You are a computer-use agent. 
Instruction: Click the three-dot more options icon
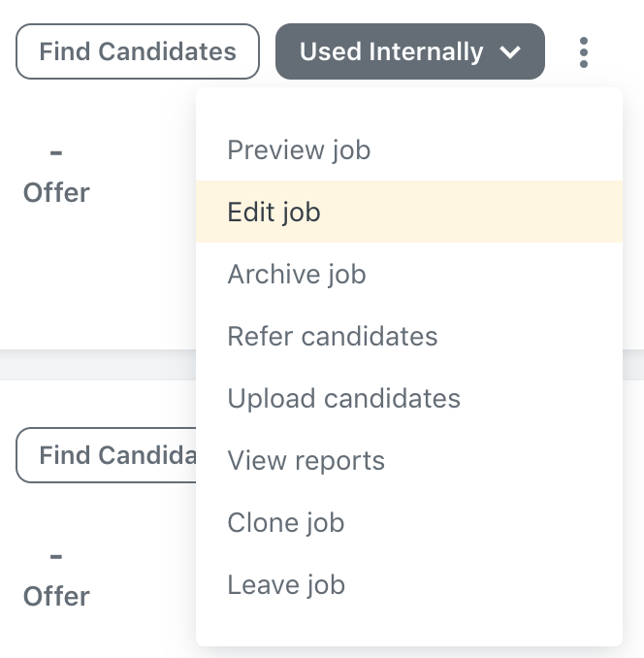tap(584, 52)
